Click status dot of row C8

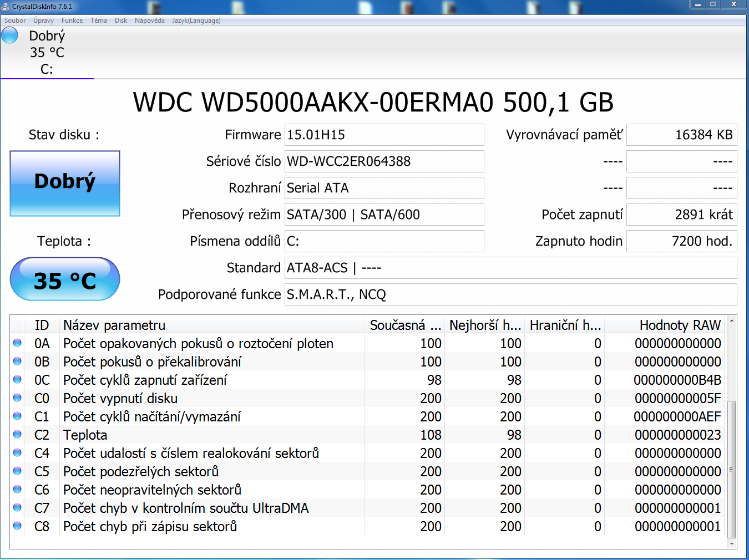click(x=17, y=526)
